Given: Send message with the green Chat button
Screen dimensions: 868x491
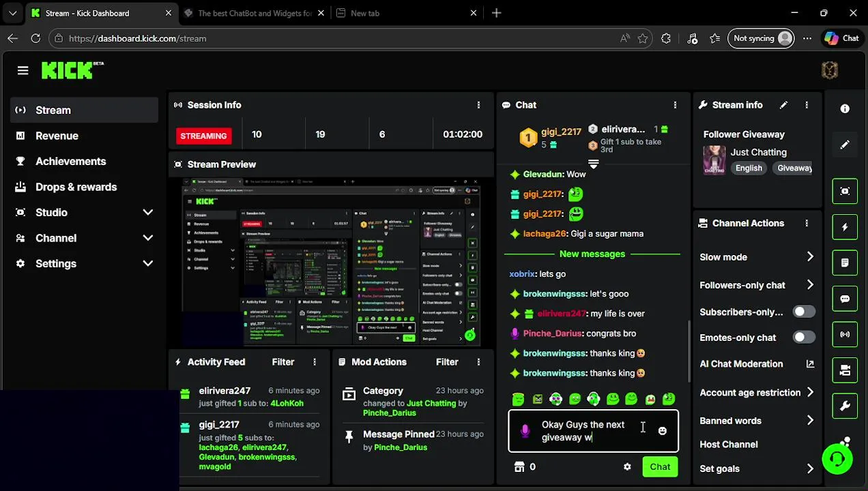Looking at the screenshot, I should pos(660,467).
